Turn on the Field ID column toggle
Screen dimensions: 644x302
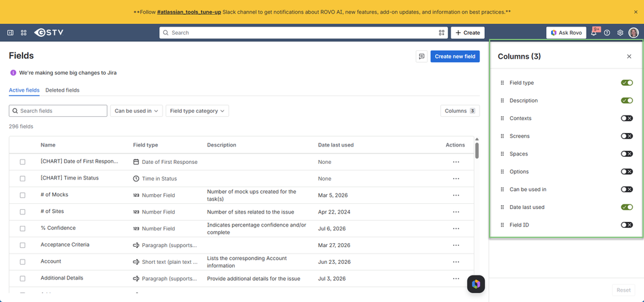627,225
